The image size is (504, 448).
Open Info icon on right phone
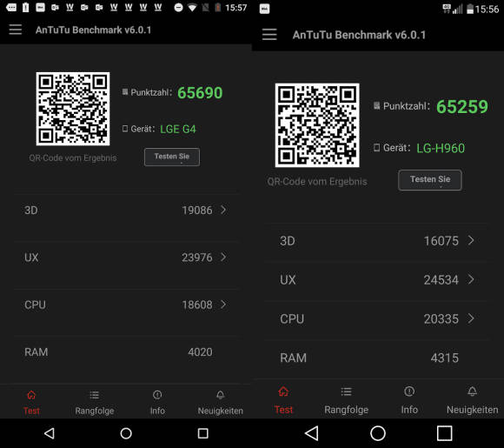point(409,391)
